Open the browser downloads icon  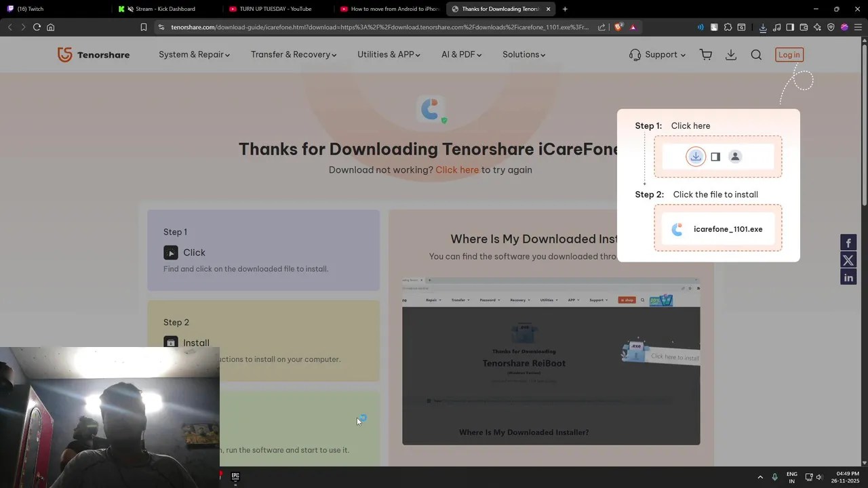click(763, 27)
